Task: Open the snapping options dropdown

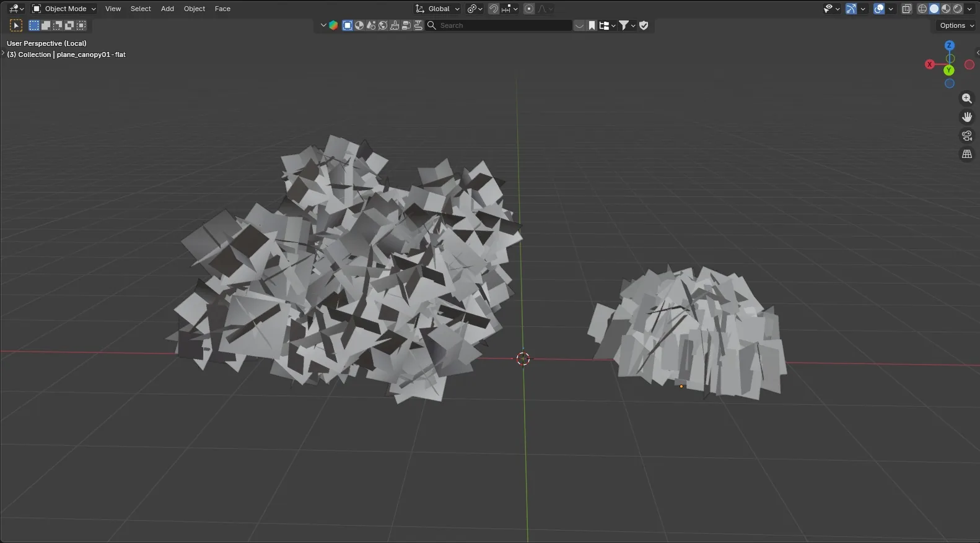Action: [x=510, y=9]
